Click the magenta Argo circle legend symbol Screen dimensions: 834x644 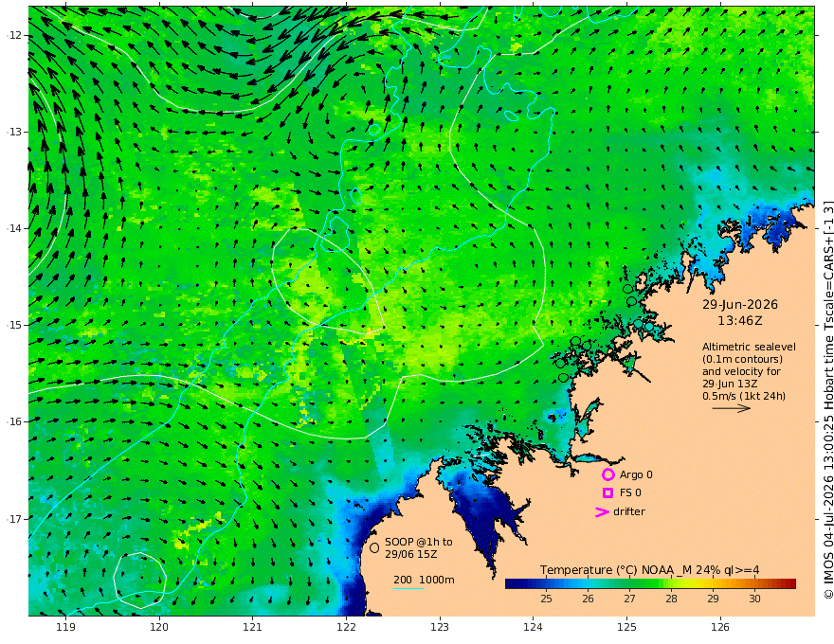[607, 474]
